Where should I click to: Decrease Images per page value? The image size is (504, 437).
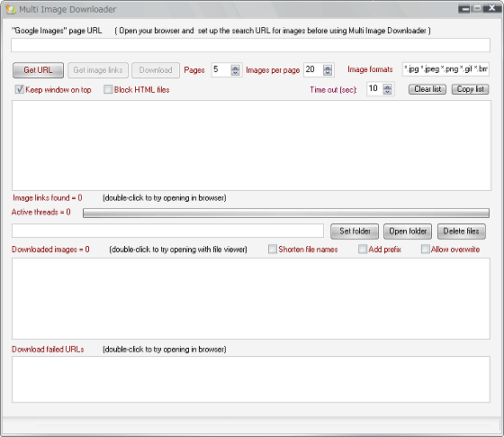point(328,73)
